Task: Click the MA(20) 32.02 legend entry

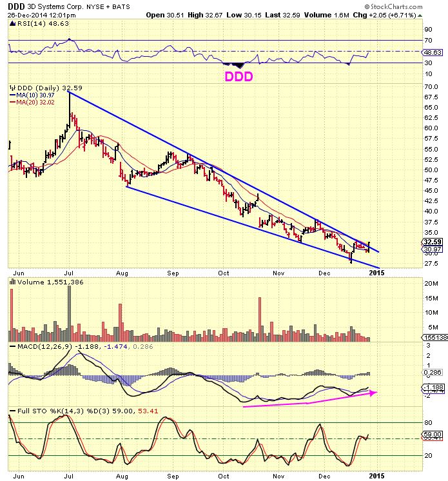Action: (32, 102)
